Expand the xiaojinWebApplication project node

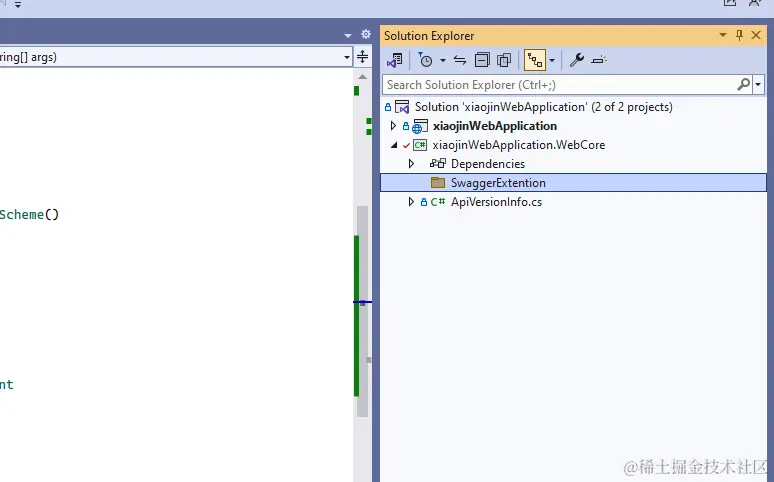click(393, 126)
